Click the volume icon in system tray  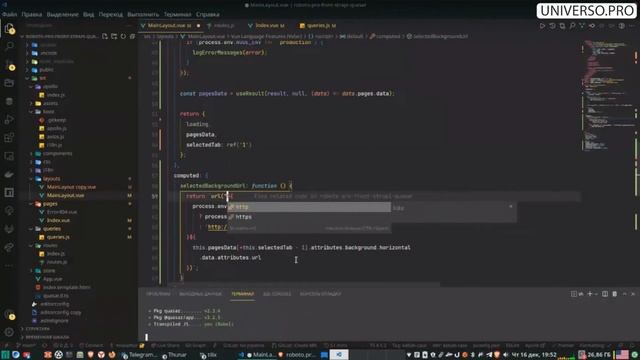tap(505, 355)
